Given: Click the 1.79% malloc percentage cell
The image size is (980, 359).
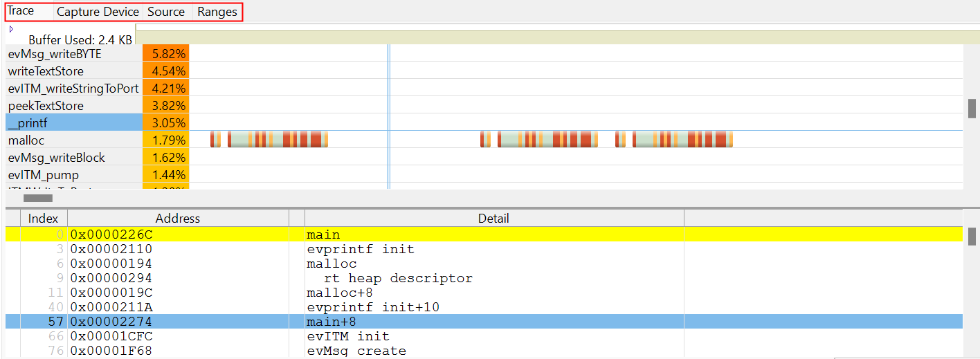Looking at the screenshot, I should click(166, 140).
